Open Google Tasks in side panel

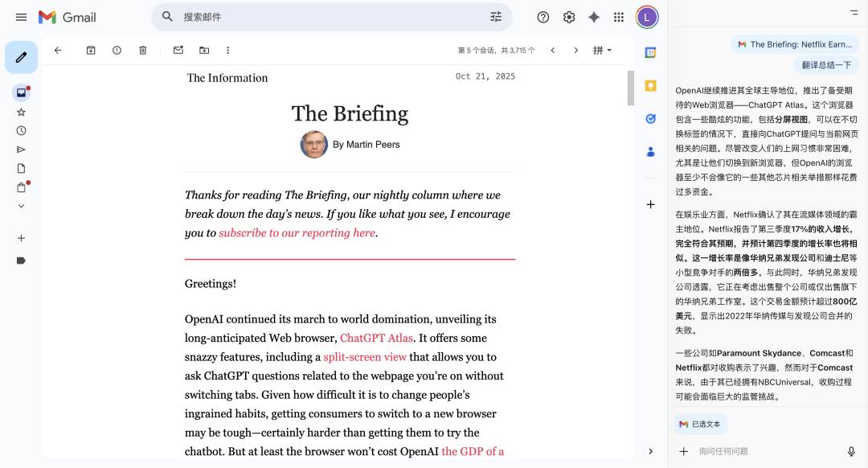pos(650,118)
